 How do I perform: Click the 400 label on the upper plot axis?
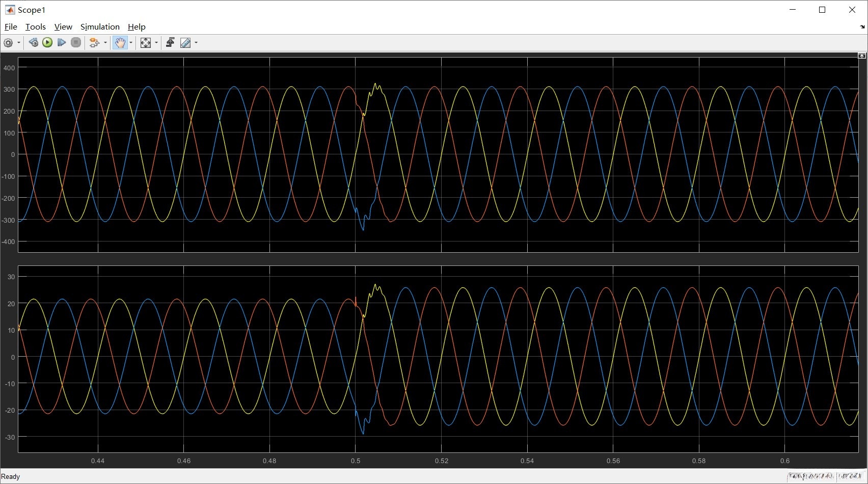9,68
